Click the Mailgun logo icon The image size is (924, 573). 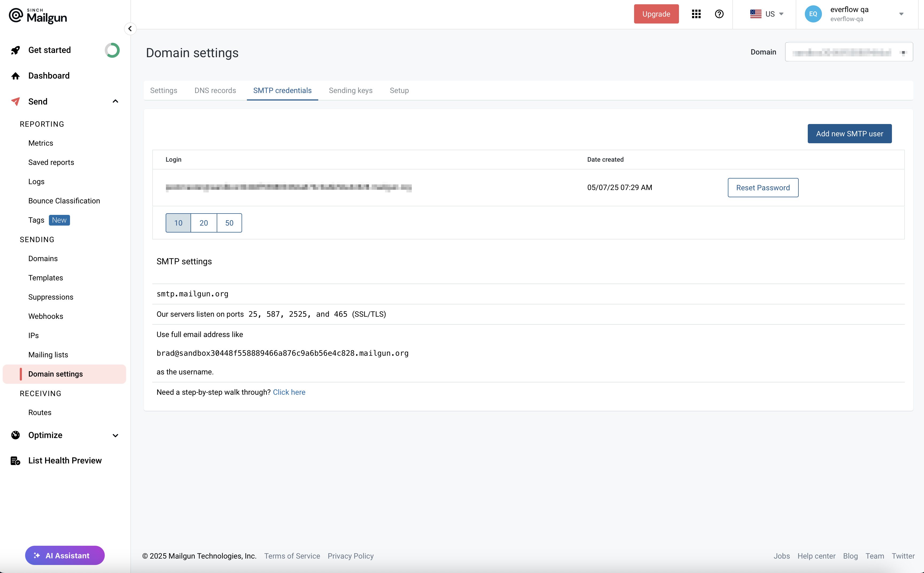(16, 15)
